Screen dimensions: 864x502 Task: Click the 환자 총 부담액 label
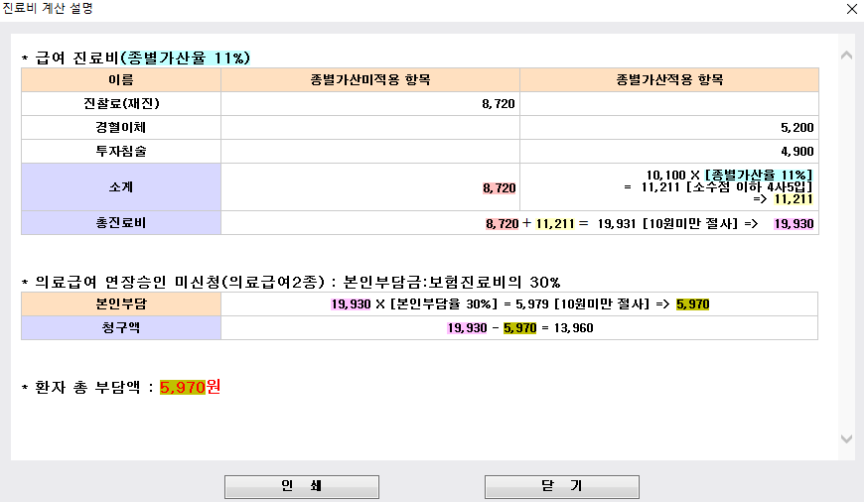point(88,387)
